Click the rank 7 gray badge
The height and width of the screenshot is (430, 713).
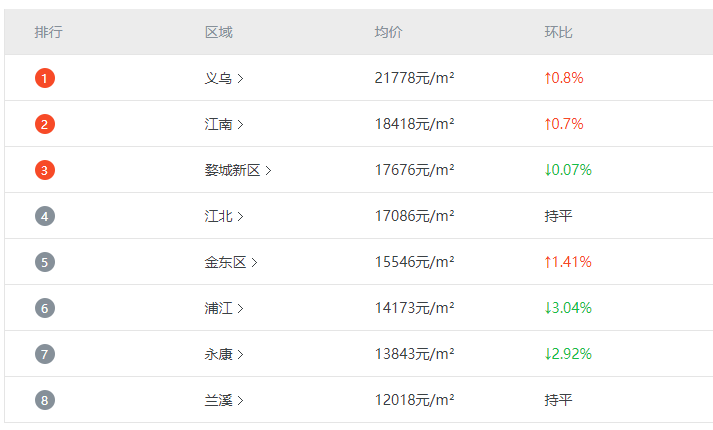point(45,354)
